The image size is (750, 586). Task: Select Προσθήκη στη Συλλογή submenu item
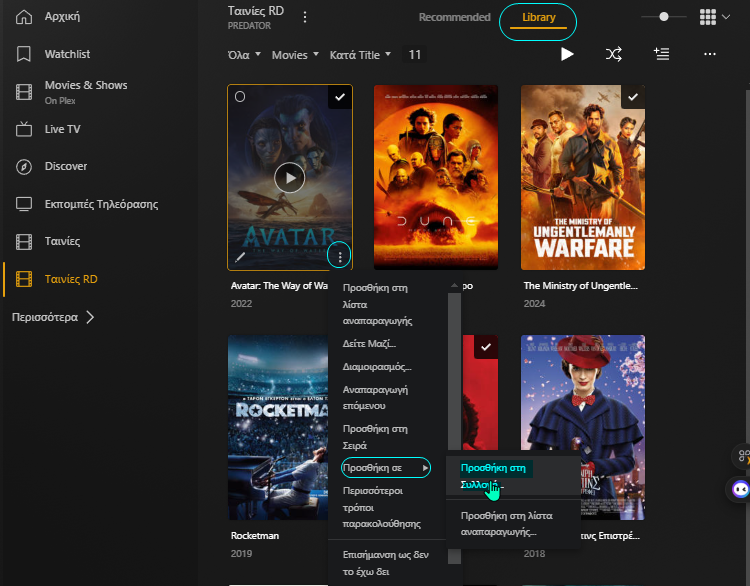pos(513,476)
